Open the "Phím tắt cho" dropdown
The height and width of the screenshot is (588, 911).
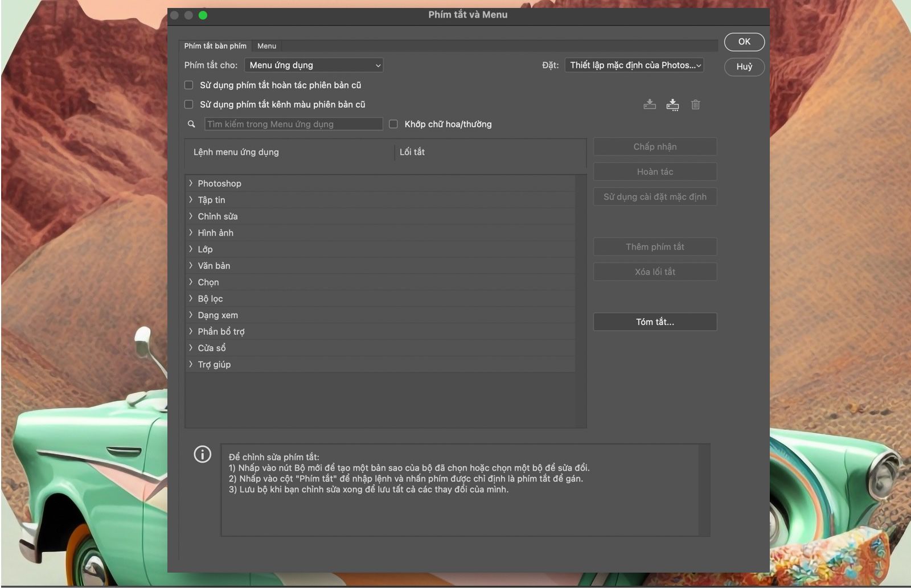click(x=313, y=65)
